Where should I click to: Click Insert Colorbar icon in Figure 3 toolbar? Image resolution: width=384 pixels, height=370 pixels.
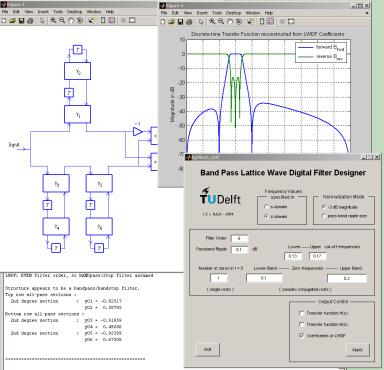tap(103, 21)
